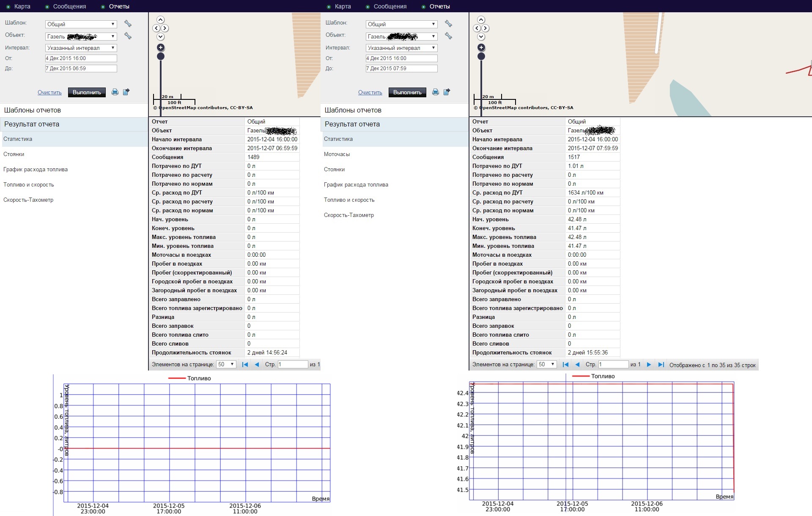Open left Шаблон dropdown set to Общий

tap(81, 24)
